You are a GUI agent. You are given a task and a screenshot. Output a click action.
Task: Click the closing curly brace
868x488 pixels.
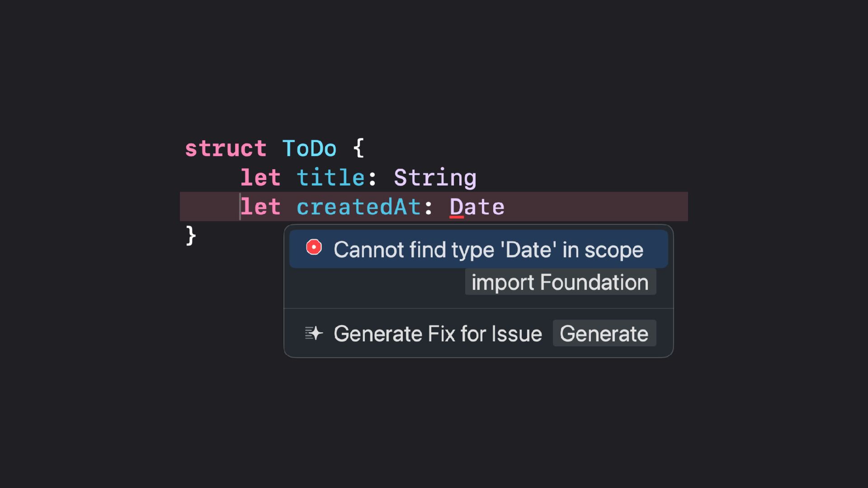tap(191, 235)
